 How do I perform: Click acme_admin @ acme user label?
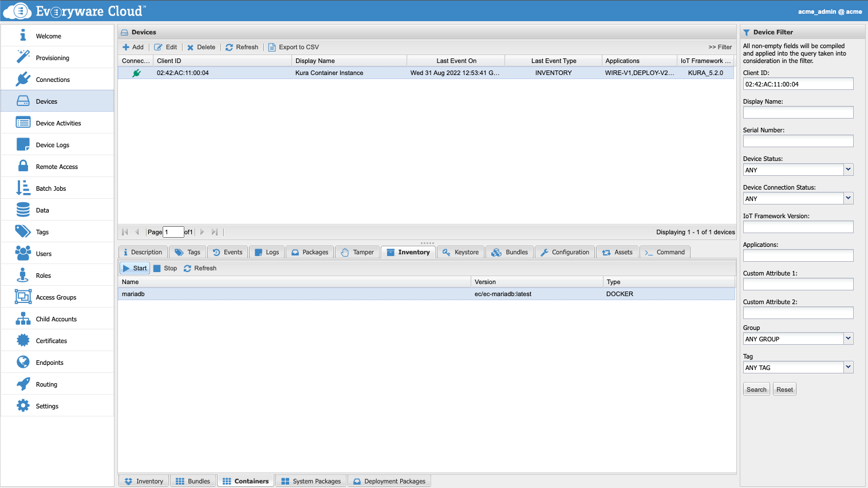click(x=830, y=11)
